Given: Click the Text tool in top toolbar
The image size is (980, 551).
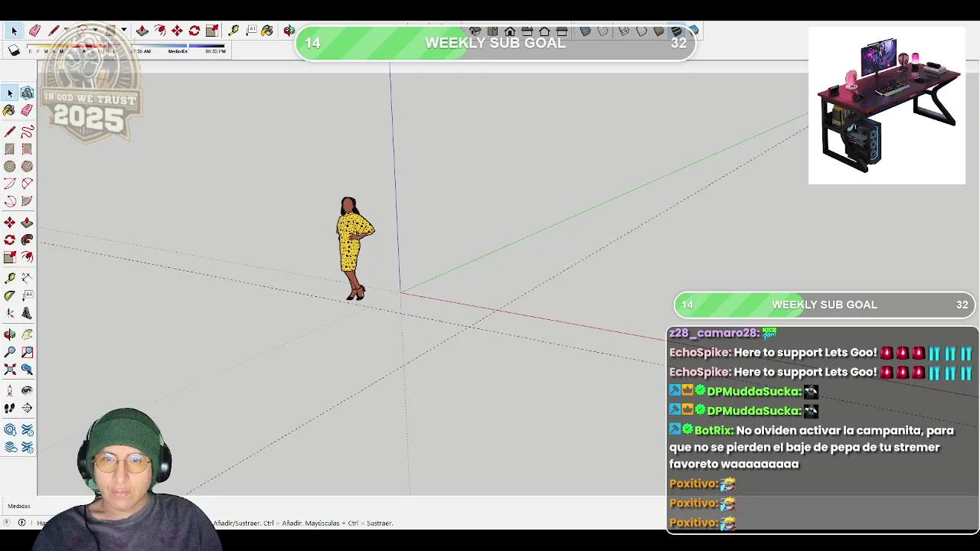Looking at the screenshot, I should (251, 31).
